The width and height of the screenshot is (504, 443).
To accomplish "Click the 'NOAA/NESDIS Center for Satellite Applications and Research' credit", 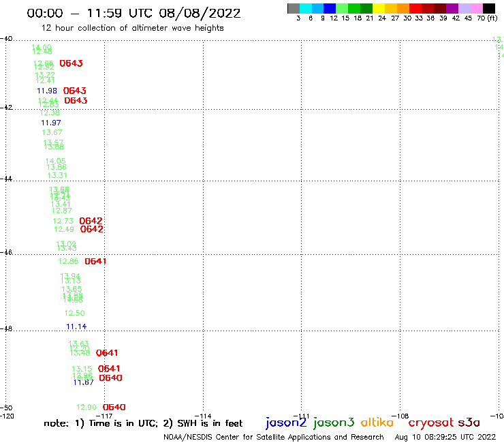I will pos(274,438).
